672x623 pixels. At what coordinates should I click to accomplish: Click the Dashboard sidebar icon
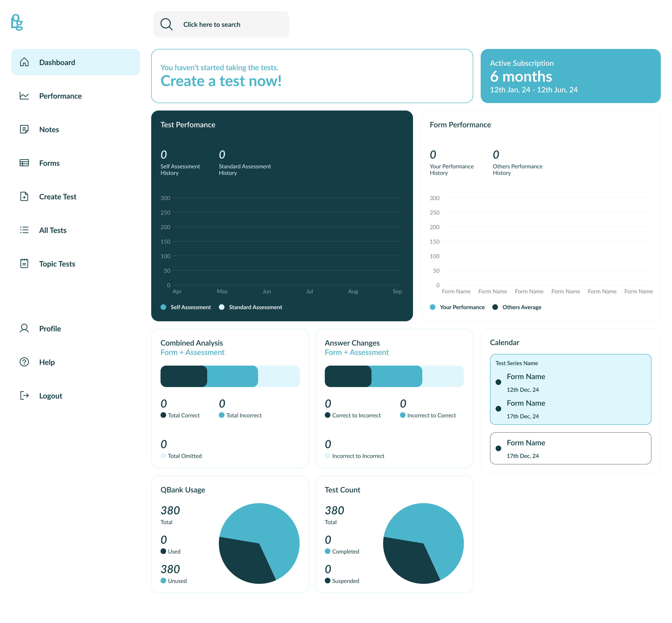[24, 62]
